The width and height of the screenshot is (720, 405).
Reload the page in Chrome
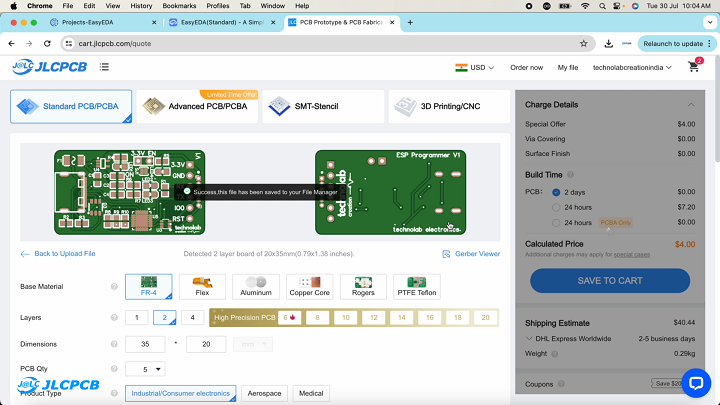click(x=47, y=44)
